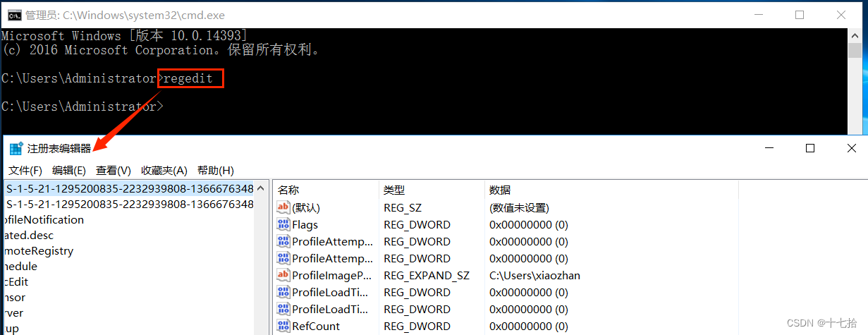Select the unhighlighted S-1-5-21 key below

(129, 204)
